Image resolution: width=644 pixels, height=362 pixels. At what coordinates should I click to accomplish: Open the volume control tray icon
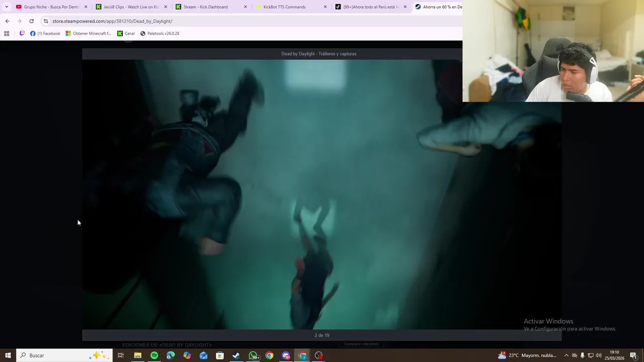tap(599, 355)
